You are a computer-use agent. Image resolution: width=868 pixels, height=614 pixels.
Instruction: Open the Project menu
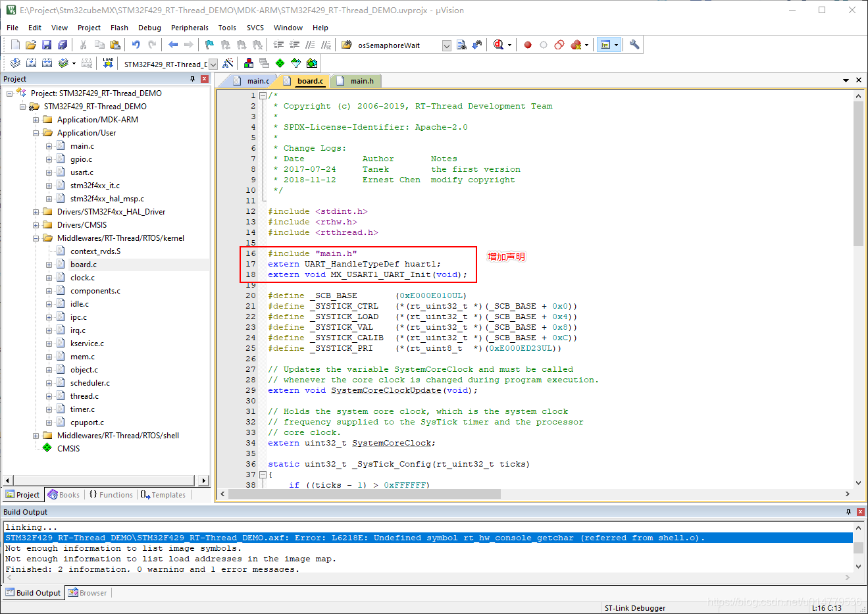pyautogui.click(x=89, y=28)
